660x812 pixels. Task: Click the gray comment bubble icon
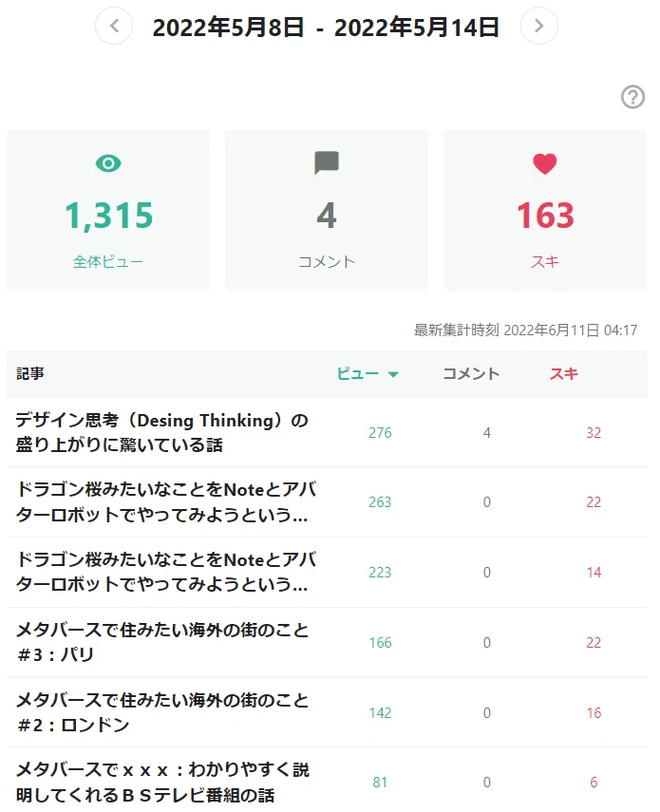pos(326,163)
